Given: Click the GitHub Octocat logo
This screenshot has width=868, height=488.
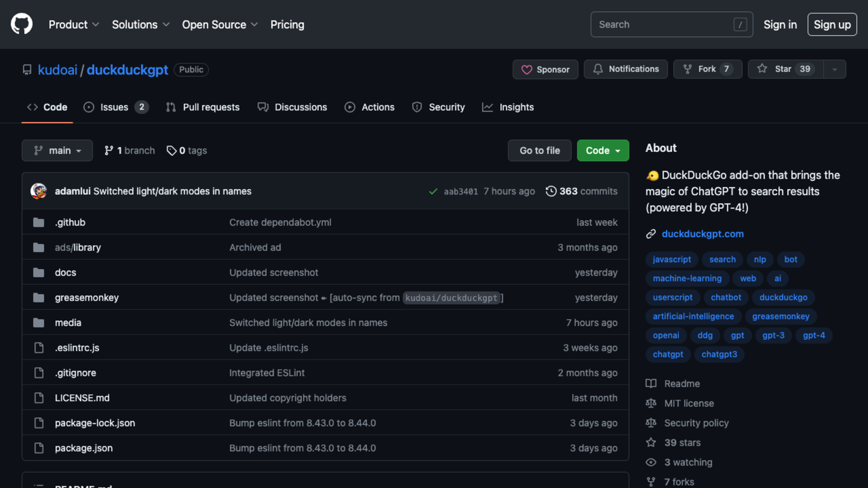Looking at the screenshot, I should [x=21, y=24].
